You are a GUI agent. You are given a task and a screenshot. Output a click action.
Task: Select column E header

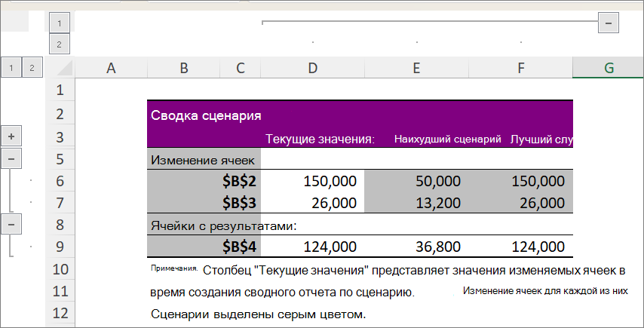tap(416, 68)
